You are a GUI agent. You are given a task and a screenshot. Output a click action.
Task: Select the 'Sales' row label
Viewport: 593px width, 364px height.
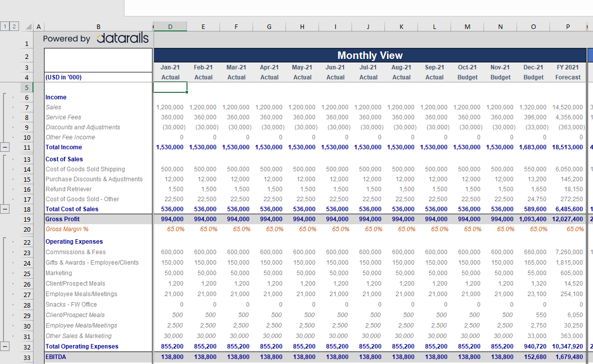53,107
